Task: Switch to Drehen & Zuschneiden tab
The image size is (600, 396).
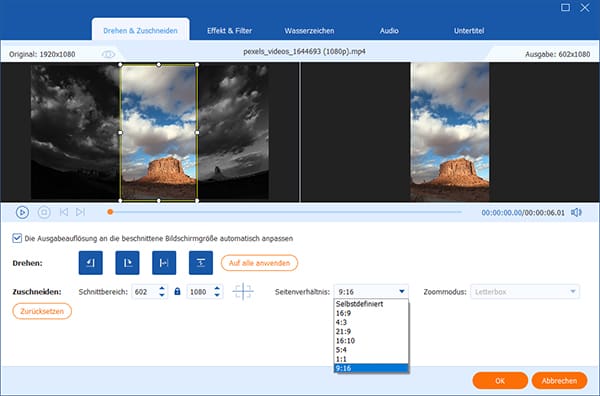Action: [x=140, y=30]
